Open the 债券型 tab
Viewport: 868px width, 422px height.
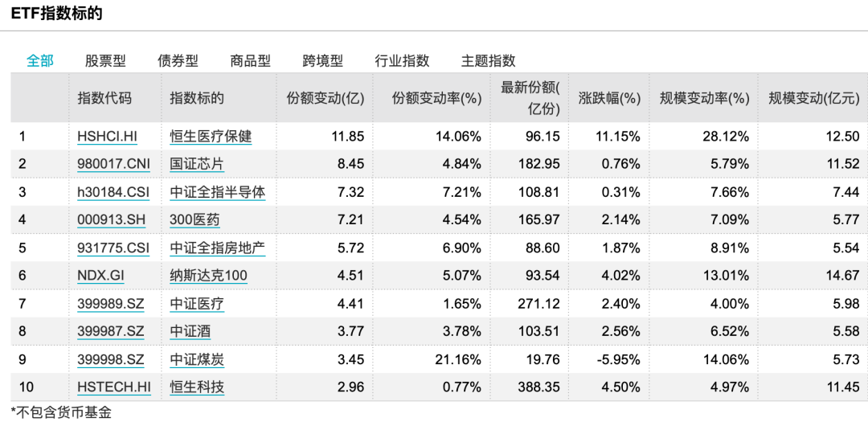pos(178,60)
